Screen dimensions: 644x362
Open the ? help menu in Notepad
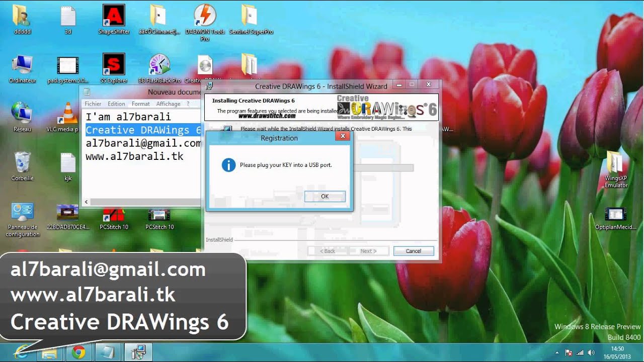[x=188, y=104]
